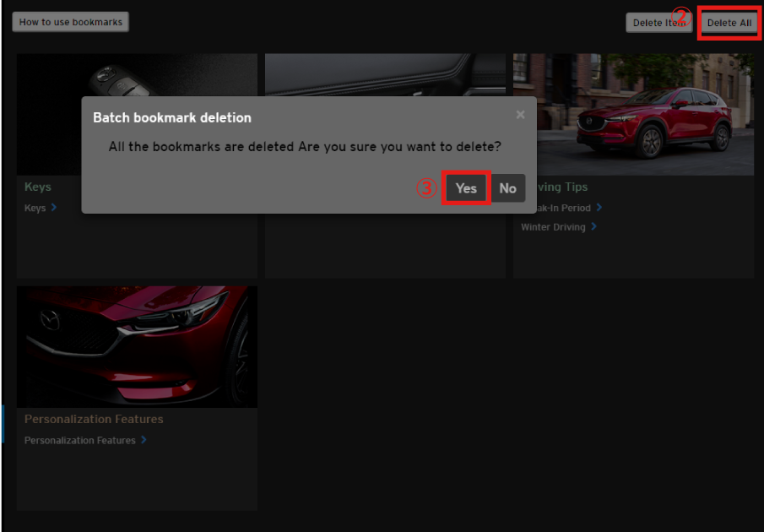Click the arrow icon after Break-In Period
The width and height of the screenshot is (764, 532).
(x=599, y=207)
